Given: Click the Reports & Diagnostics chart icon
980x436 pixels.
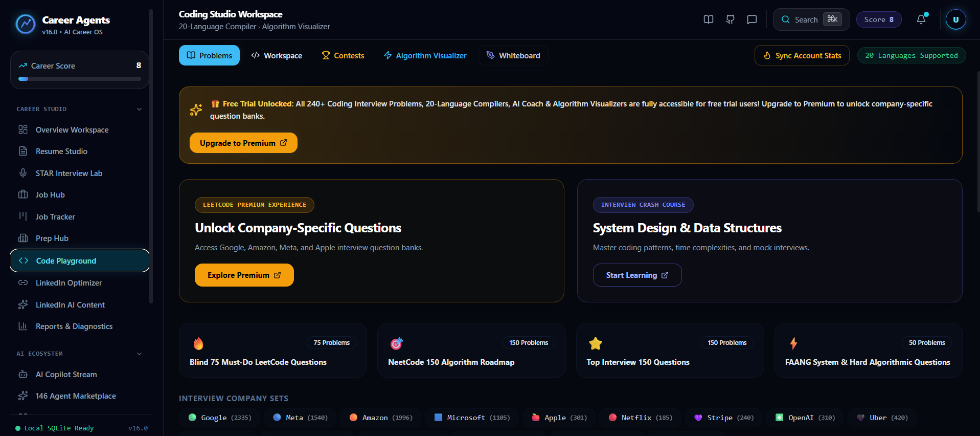Looking at the screenshot, I should (x=23, y=326).
